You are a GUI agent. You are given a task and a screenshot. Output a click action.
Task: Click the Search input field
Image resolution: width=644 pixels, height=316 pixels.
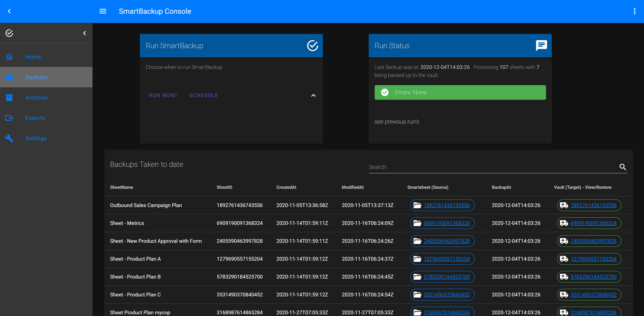[492, 167]
